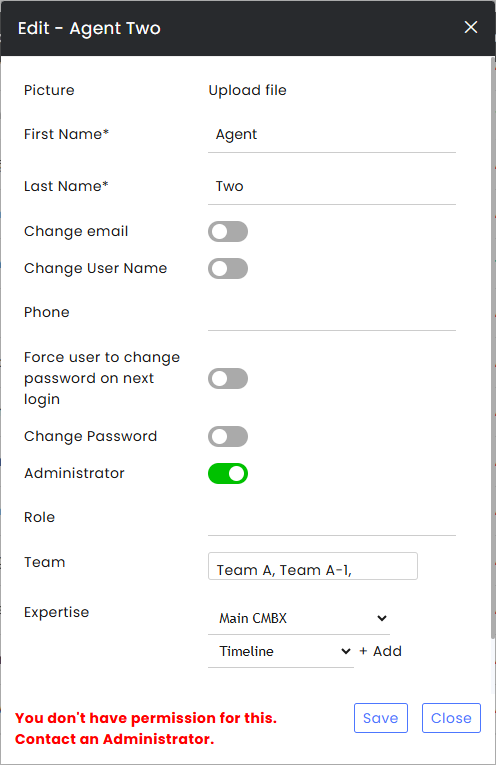The width and height of the screenshot is (496, 765).
Task: Click + Add next to Timeline
Action: coord(380,651)
